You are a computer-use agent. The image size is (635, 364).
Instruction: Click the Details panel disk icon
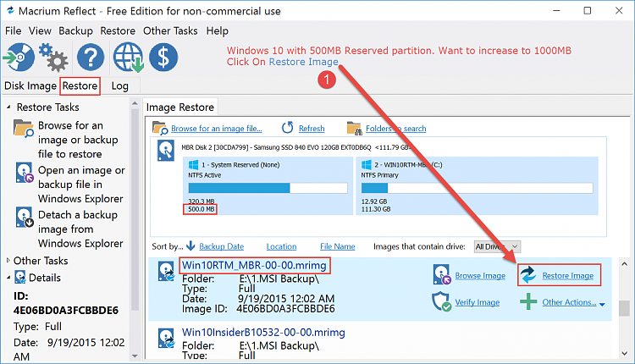pos(19,278)
